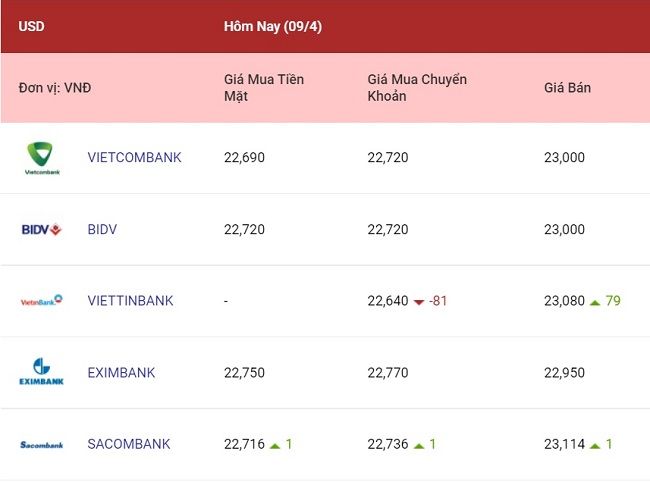650x482 pixels.
Task: Click the BIDV logo icon
Action: point(41,229)
